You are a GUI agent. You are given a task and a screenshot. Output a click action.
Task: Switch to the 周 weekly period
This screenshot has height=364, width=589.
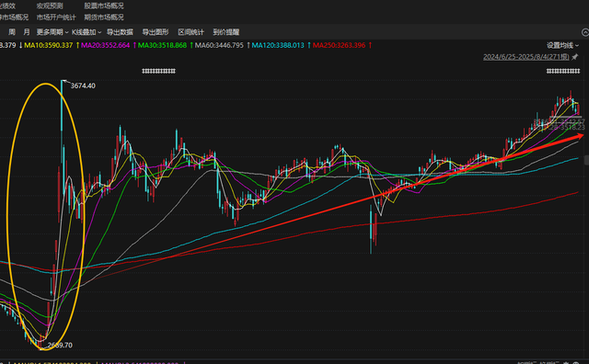12,32
